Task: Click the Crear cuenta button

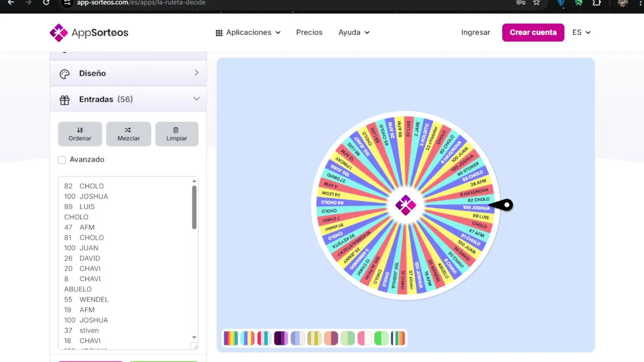Action: (x=533, y=32)
